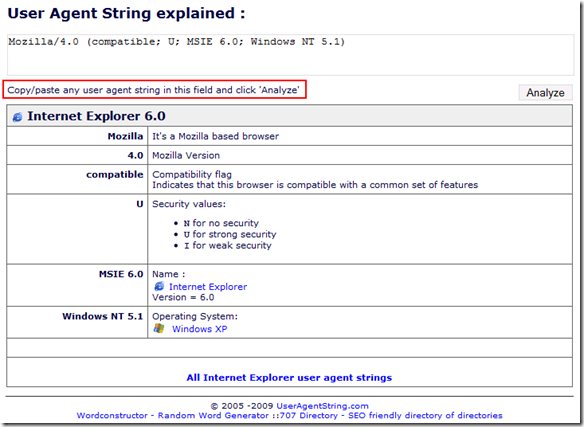Click the 'U' row label
The width and height of the screenshot is (584, 427).
pyautogui.click(x=139, y=204)
